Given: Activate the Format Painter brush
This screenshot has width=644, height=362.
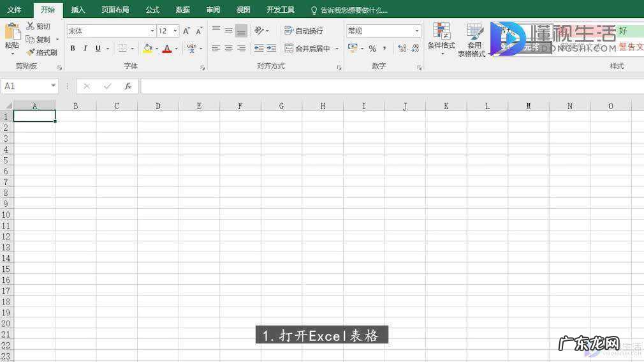Looking at the screenshot, I should tap(31, 52).
